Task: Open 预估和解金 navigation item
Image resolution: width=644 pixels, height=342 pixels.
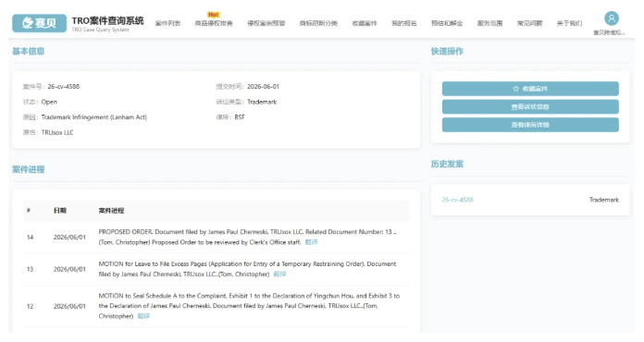Action: pos(447,23)
